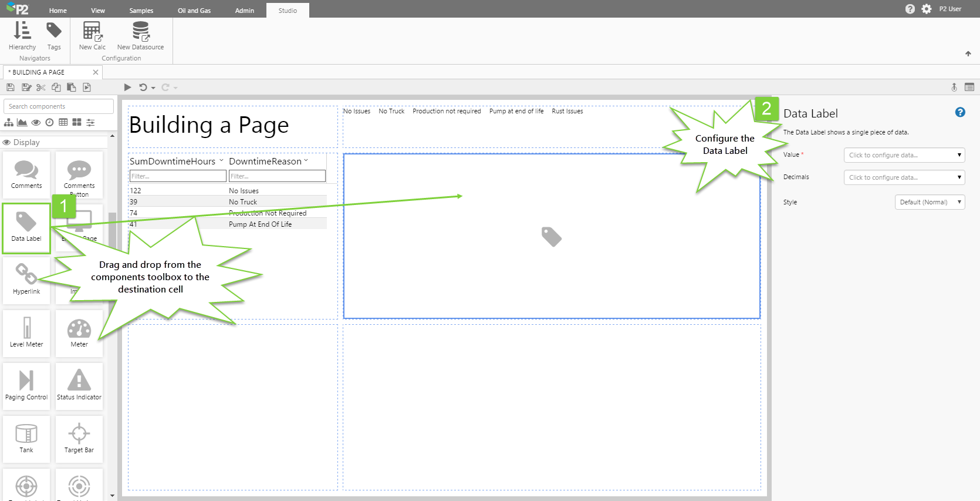Filter components by table category icon
Viewport: 980px width, 501px height.
63,122
